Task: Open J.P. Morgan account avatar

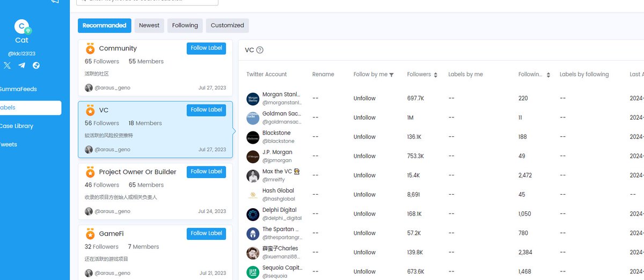Action: (x=253, y=157)
